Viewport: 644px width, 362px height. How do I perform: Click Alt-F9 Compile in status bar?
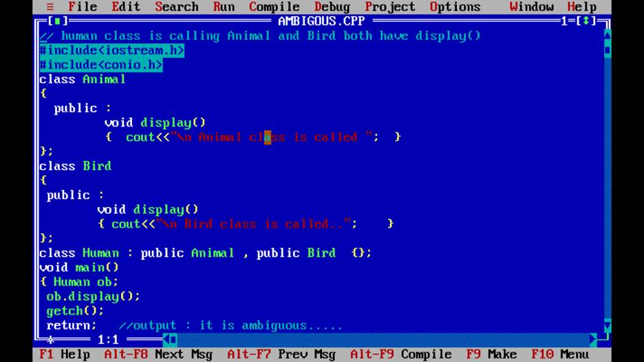point(401,354)
